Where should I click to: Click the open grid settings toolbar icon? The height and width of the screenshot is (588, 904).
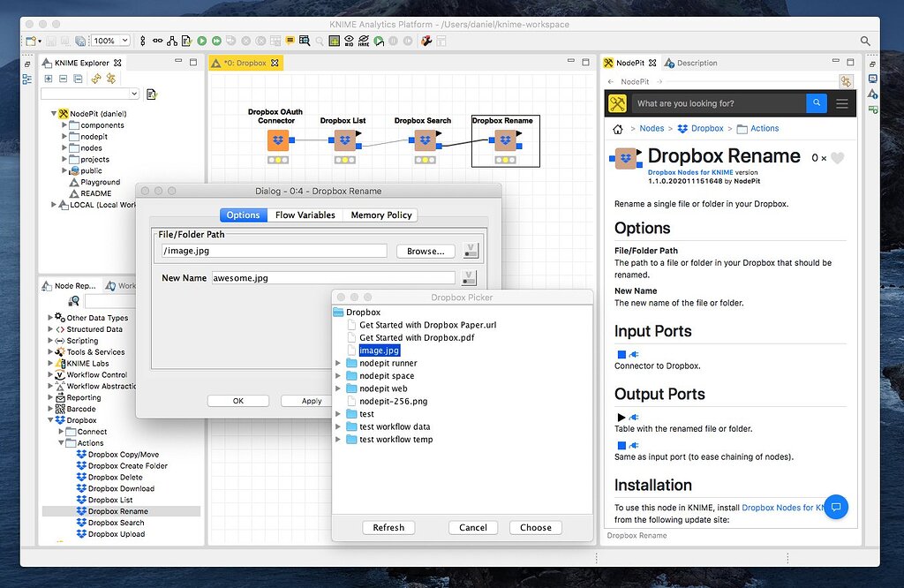click(335, 41)
